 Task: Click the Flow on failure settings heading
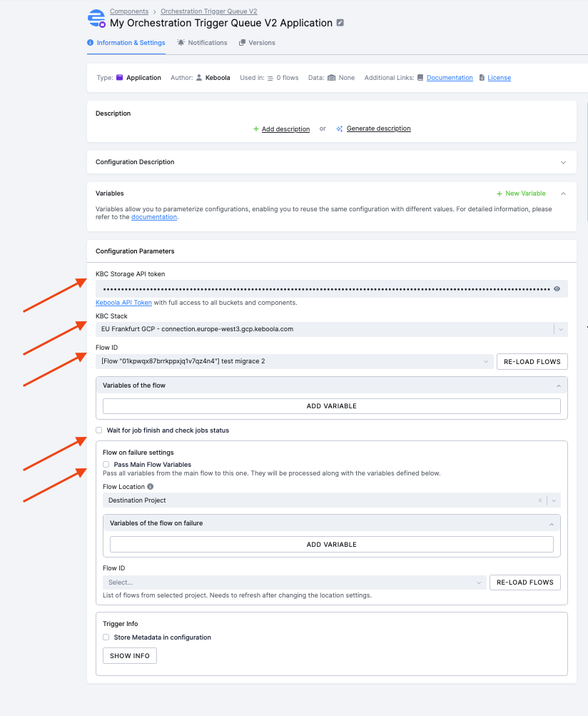tap(138, 453)
